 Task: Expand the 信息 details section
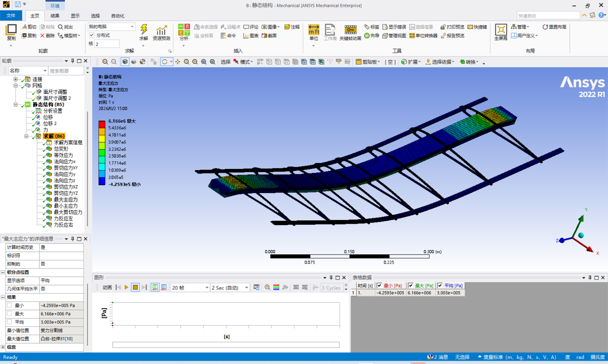coord(3,347)
